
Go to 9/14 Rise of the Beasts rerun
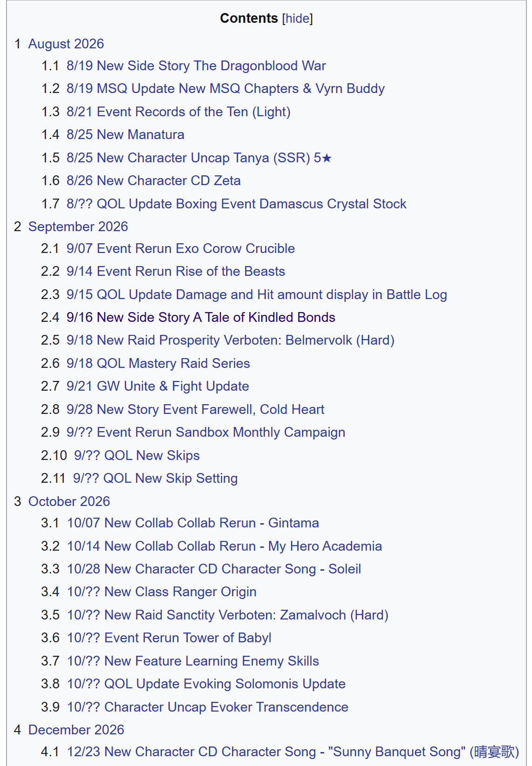click(x=176, y=271)
